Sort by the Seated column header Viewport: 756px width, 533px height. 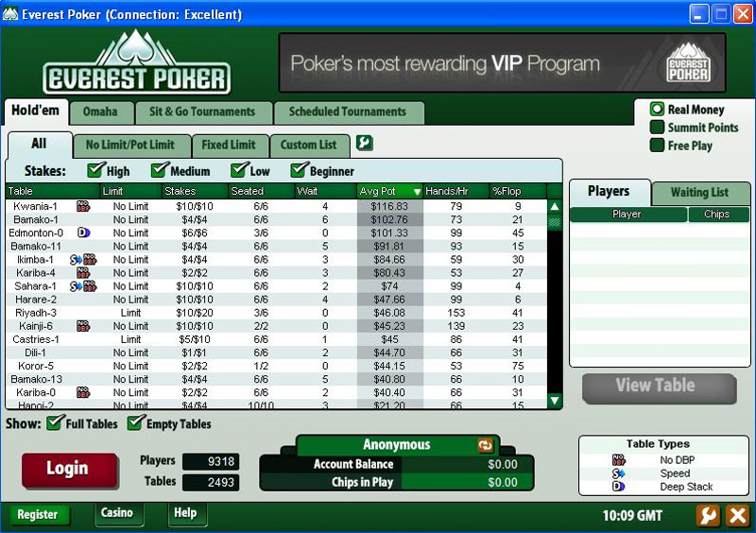(x=261, y=191)
